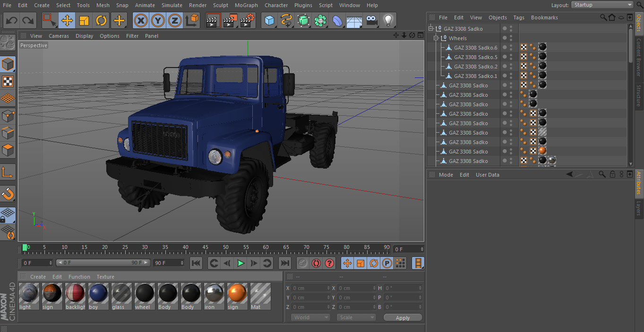Screen dimensions: 644x332
Task: Open Attributes User Data menu
Action: [488, 175]
